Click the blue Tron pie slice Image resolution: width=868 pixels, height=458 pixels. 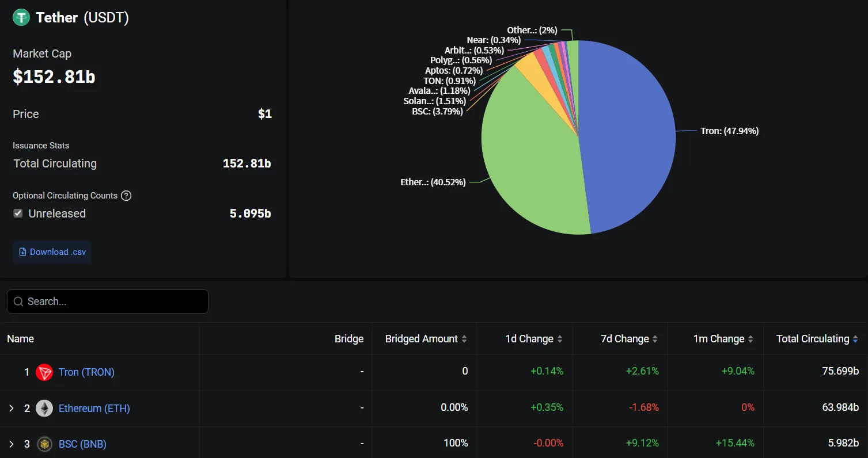click(628, 138)
